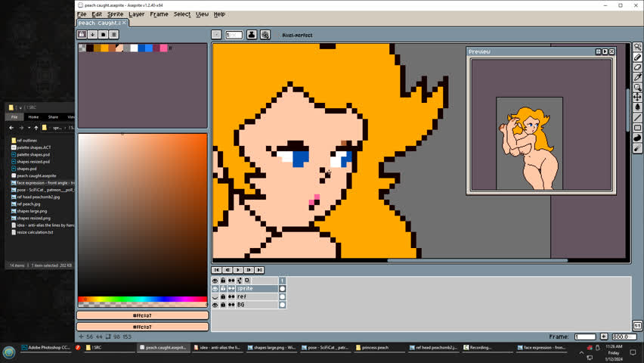Select the Rectangle shape tool
The image size is (644, 363).
pyautogui.click(x=638, y=128)
